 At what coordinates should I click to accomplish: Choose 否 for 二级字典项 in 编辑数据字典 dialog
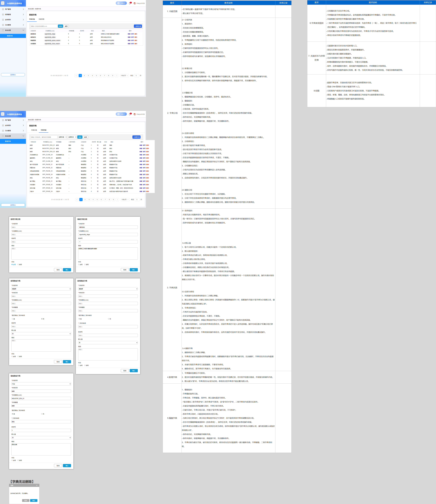42,414
